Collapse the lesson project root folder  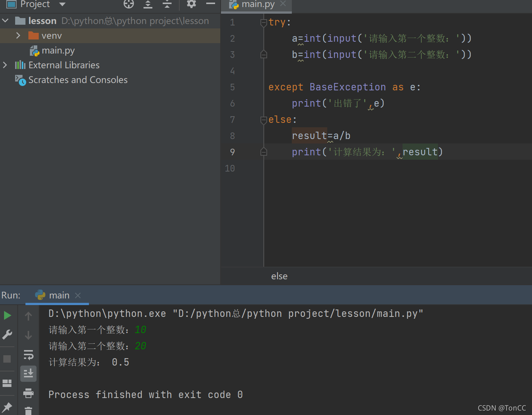[5, 21]
